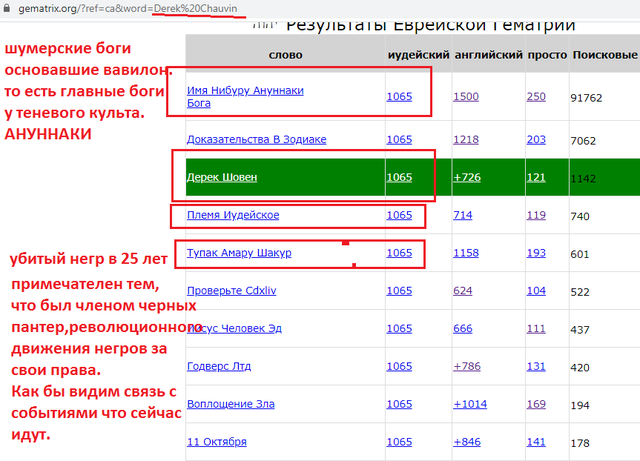
Task: Click search count 437
Action: pyautogui.click(x=580, y=330)
